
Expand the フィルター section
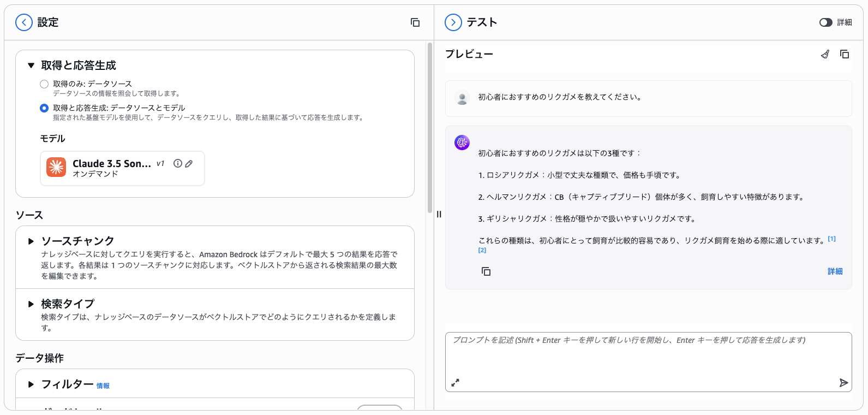tap(31, 384)
